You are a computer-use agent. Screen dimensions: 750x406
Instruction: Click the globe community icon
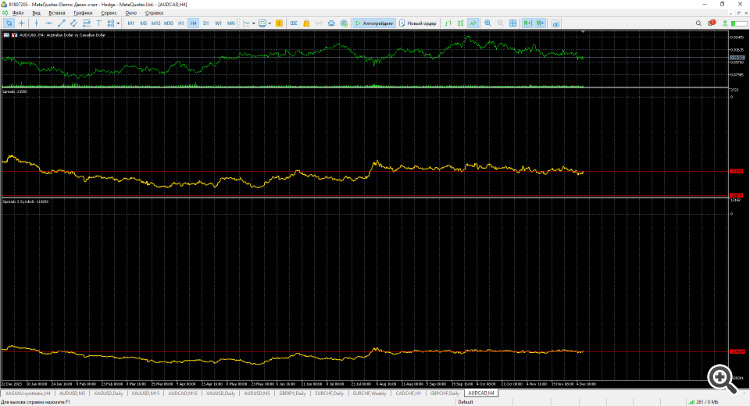(344, 23)
